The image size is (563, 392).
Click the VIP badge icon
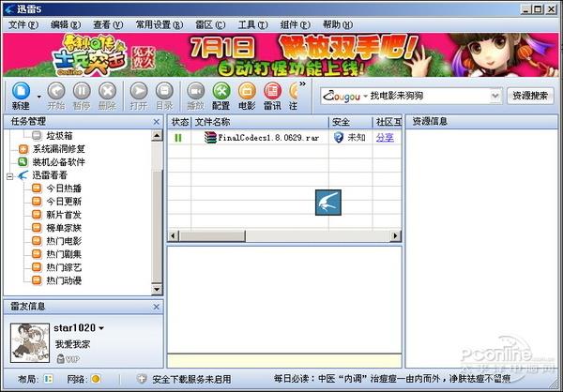click(x=68, y=358)
